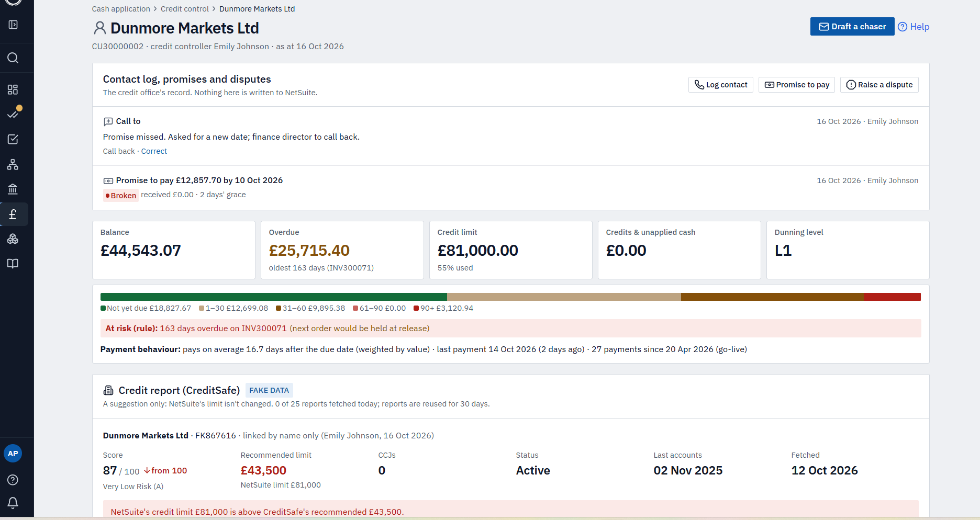Click the Log contact button
Image resolution: width=980 pixels, height=520 pixels.
721,85
